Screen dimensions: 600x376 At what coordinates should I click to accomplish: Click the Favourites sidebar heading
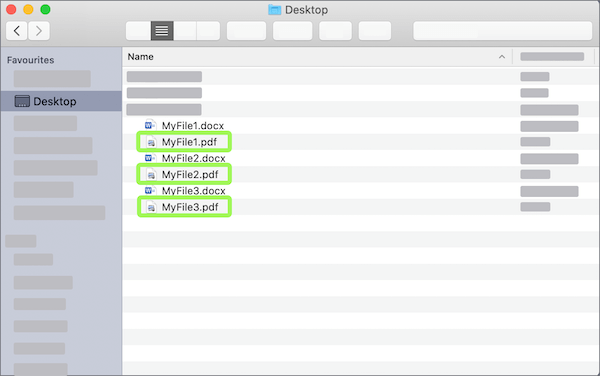click(x=31, y=60)
